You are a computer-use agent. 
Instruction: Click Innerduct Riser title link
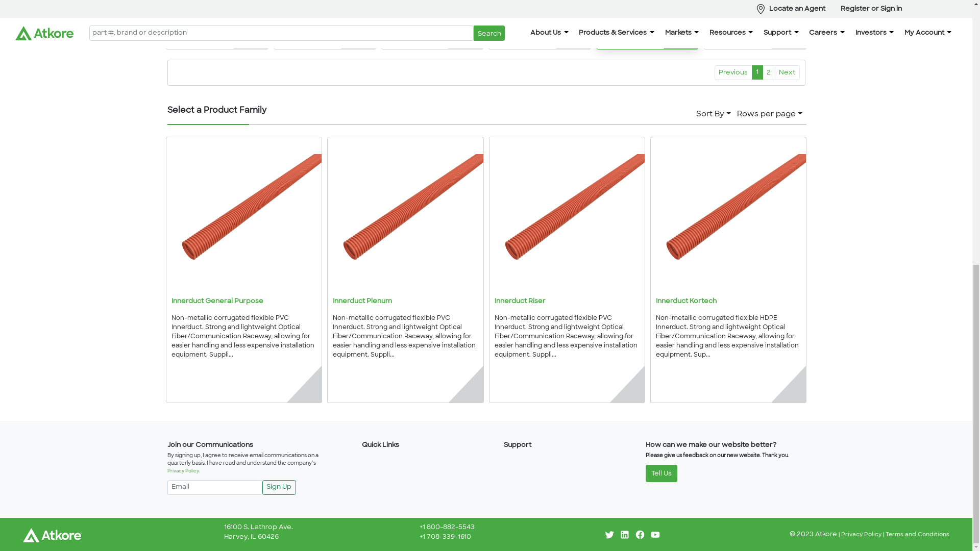tap(520, 302)
